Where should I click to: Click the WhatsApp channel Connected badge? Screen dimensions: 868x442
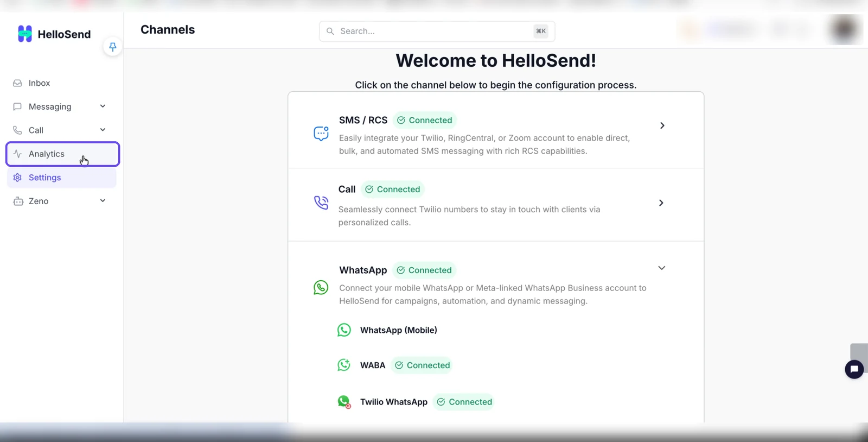pos(424,270)
